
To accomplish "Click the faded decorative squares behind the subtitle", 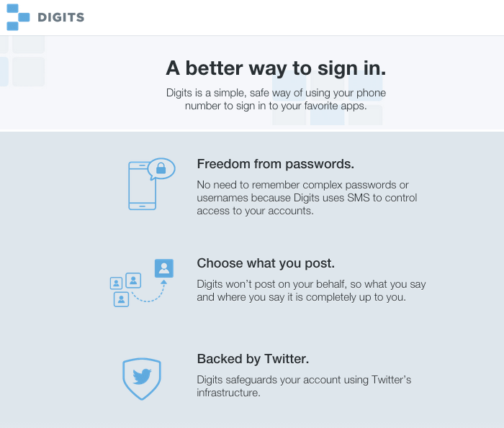I will 327,98.
